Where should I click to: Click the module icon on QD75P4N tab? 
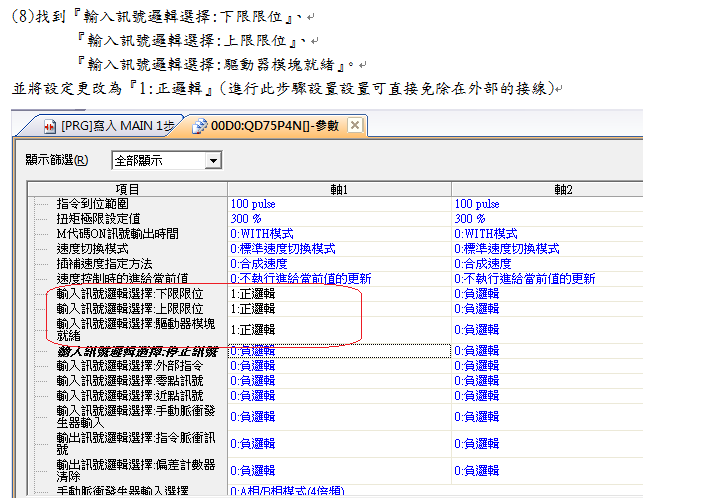coord(200,126)
